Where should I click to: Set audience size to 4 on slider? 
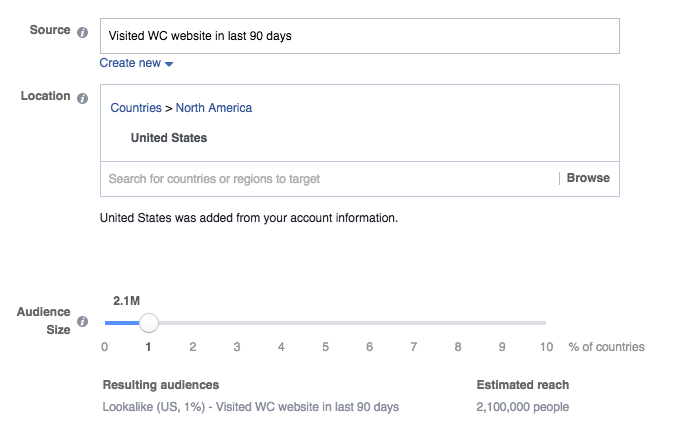(x=281, y=323)
